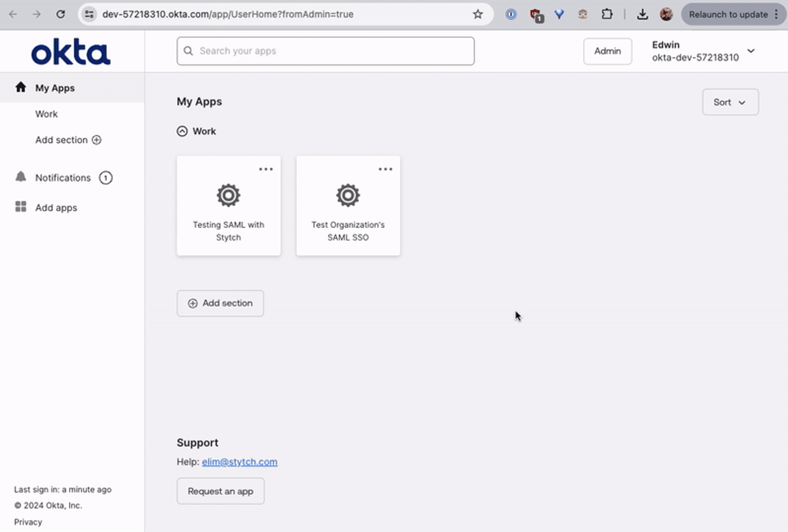788x532 pixels.
Task: Click the My Apps navigation tab
Action: (x=55, y=87)
